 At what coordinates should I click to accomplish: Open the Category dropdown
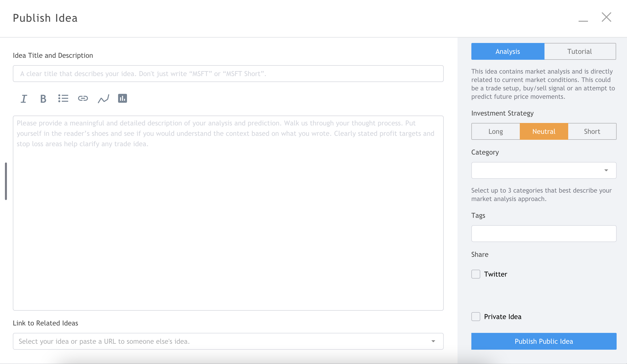pyautogui.click(x=544, y=170)
